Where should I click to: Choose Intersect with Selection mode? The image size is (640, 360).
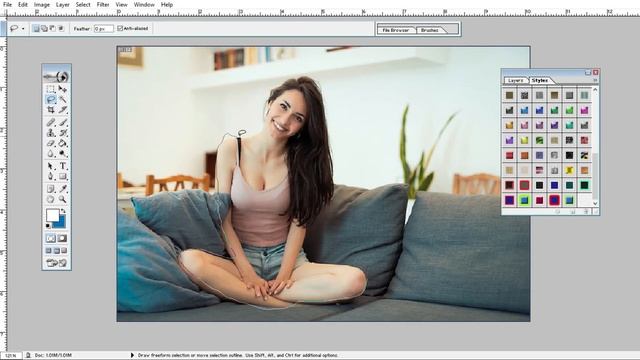(x=61, y=28)
